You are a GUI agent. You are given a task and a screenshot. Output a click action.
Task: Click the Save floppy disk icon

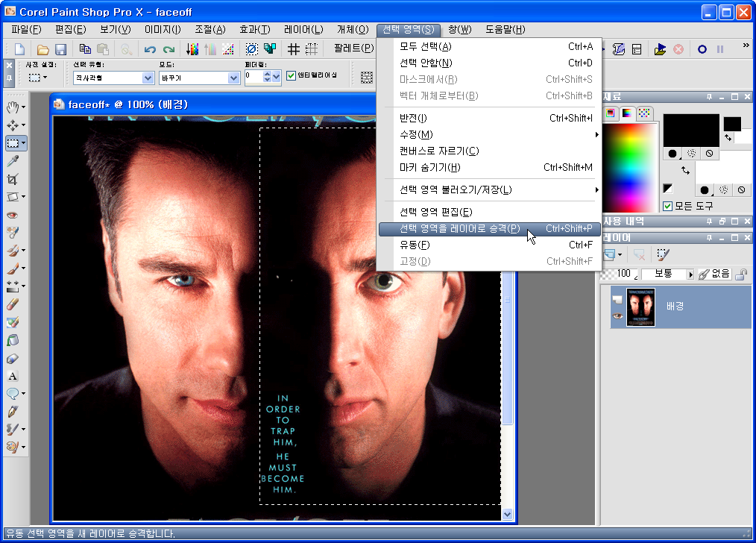pyautogui.click(x=60, y=48)
